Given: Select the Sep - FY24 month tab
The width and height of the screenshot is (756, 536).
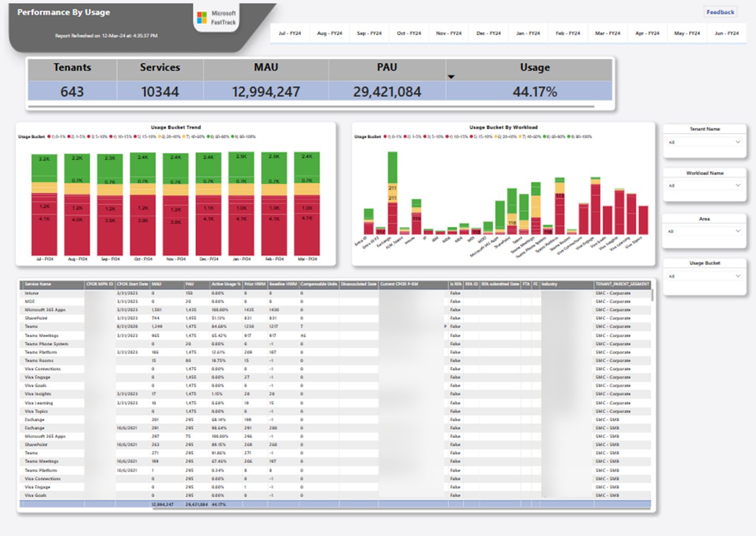Looking at the screenshot, I should point(369,33).
